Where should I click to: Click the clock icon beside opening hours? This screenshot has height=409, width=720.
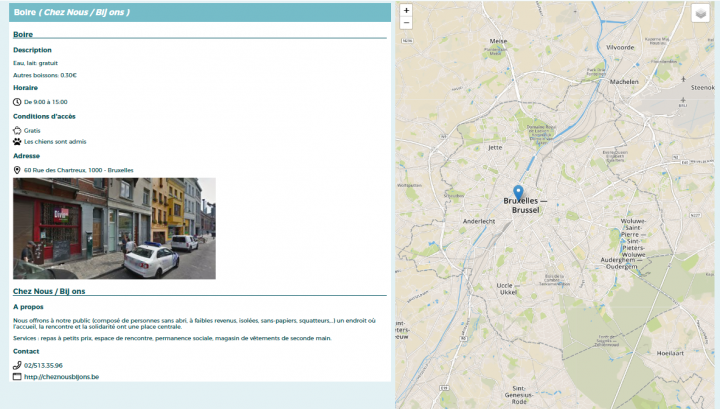click(x=17, y=101)
